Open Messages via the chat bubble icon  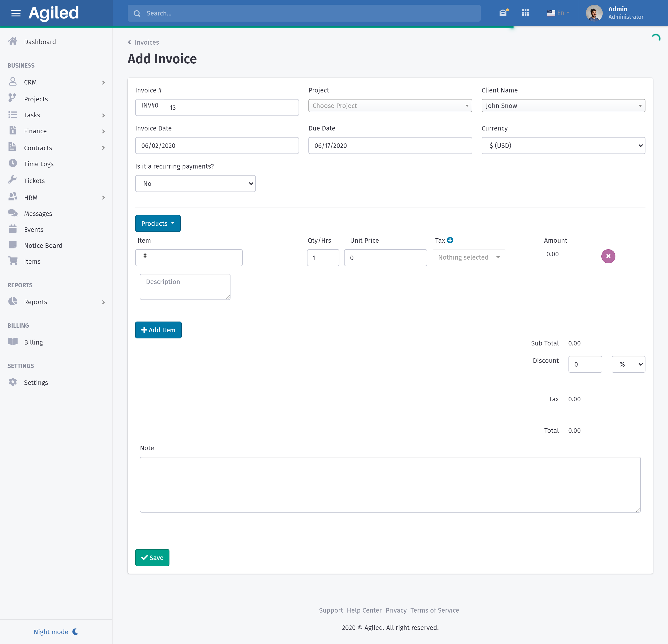tap(13, 213)
